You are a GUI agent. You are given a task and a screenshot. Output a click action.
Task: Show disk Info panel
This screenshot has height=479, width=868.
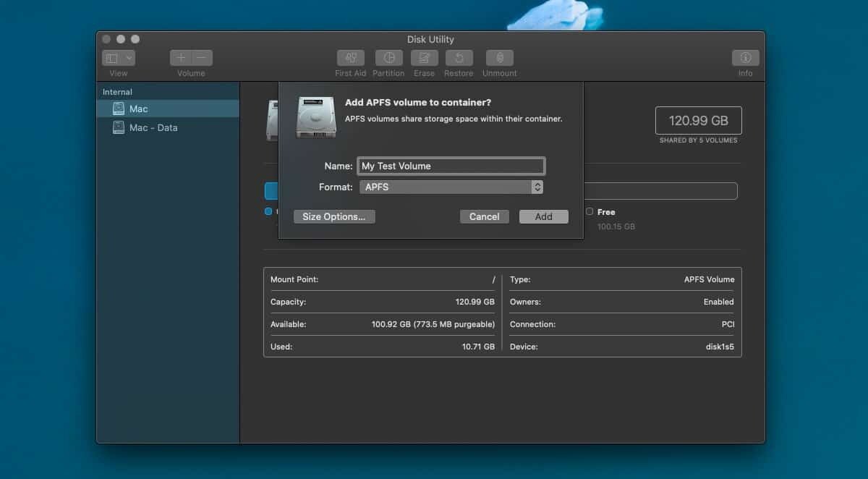click(x=745, y=58)
